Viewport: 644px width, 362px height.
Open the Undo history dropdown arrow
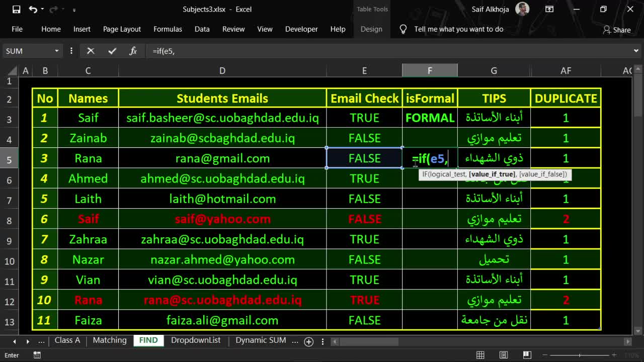(x=42, y=10)
